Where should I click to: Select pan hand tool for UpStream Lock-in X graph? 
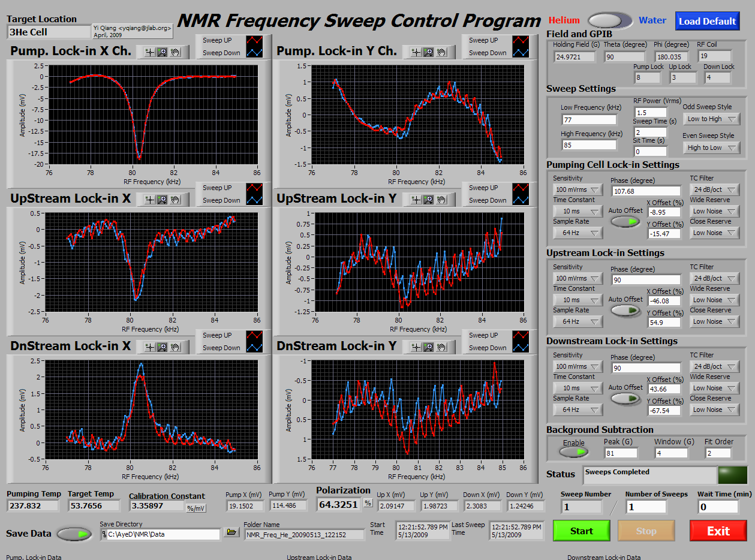175,199
